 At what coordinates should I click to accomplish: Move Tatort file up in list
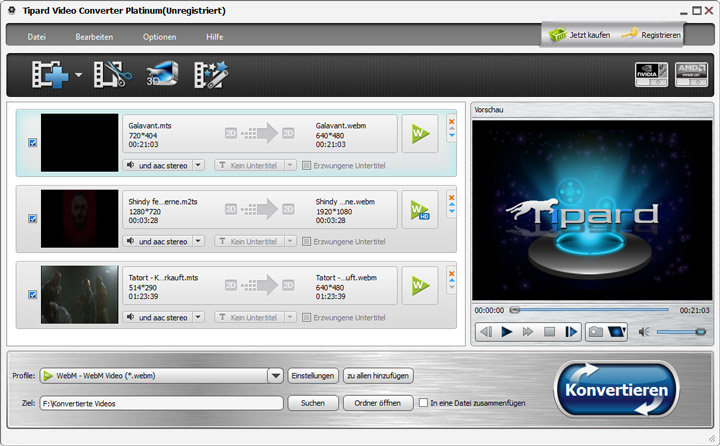(x=451, y=280)
